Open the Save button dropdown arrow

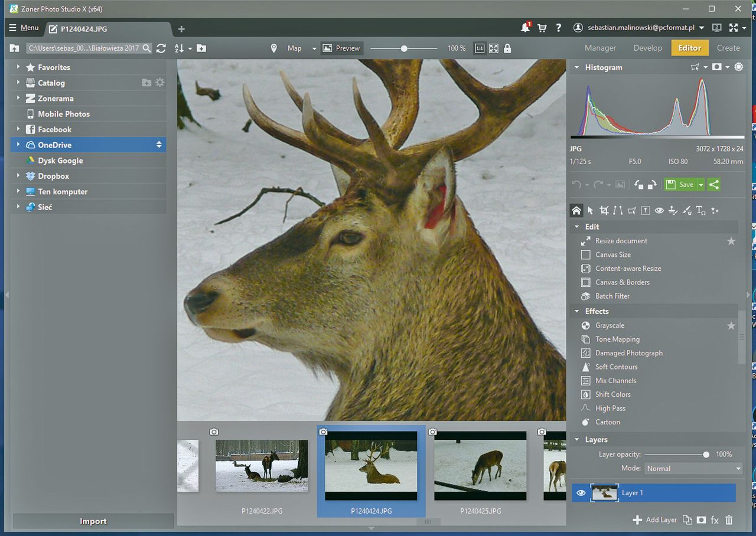tap(701, 184)
